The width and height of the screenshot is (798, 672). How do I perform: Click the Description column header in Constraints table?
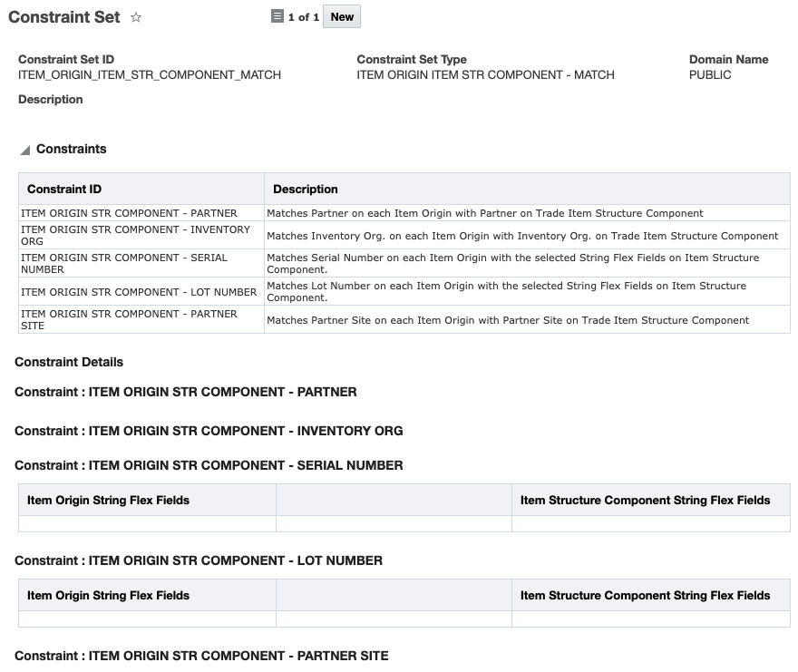(x=306, y=190)
